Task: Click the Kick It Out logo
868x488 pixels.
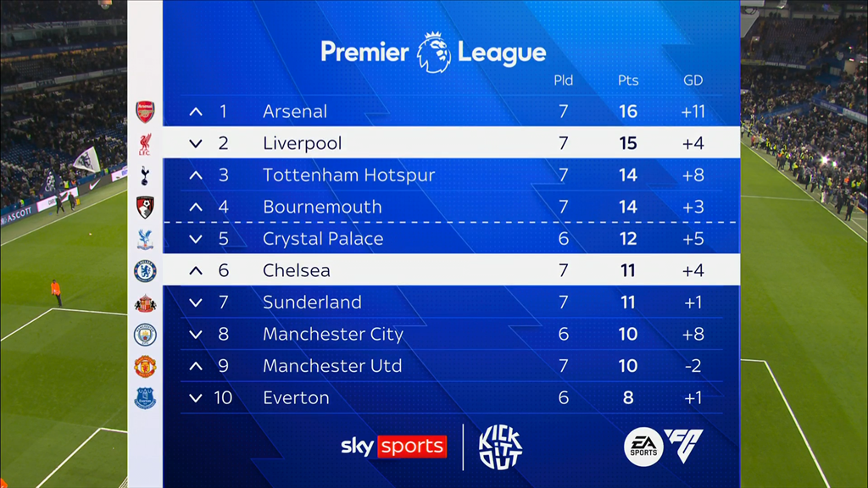Action: click(x=500, y=446)
